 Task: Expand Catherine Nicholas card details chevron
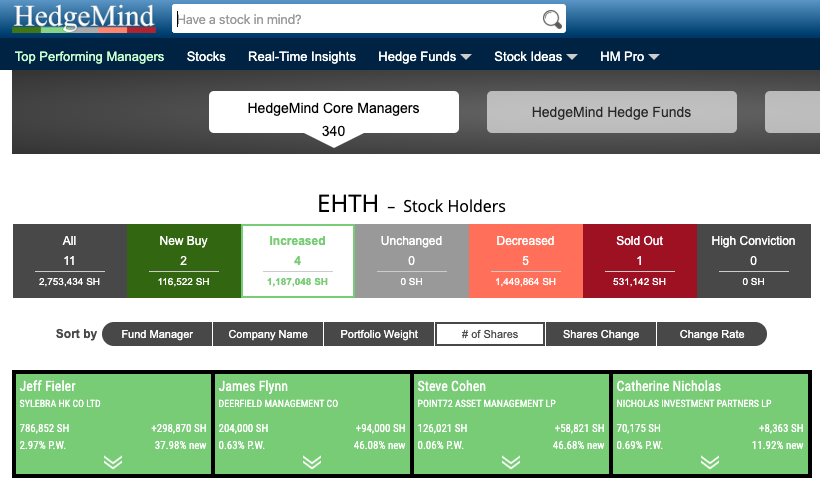click(710, 462)
